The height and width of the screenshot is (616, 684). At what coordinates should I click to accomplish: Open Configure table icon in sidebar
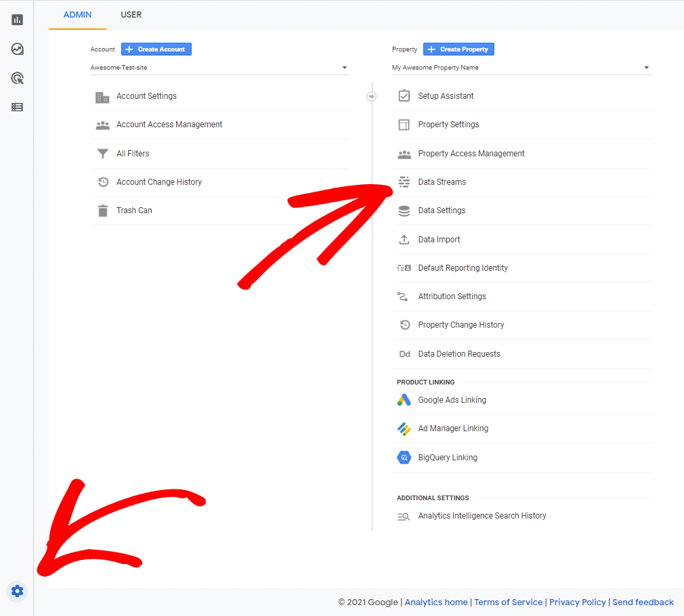click(17, 107)
